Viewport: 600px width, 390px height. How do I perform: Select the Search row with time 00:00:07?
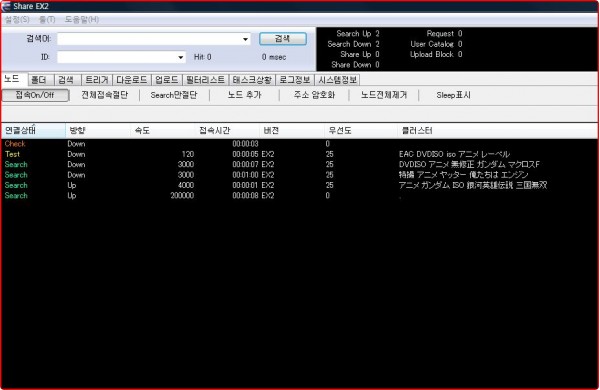pos(300,165)
